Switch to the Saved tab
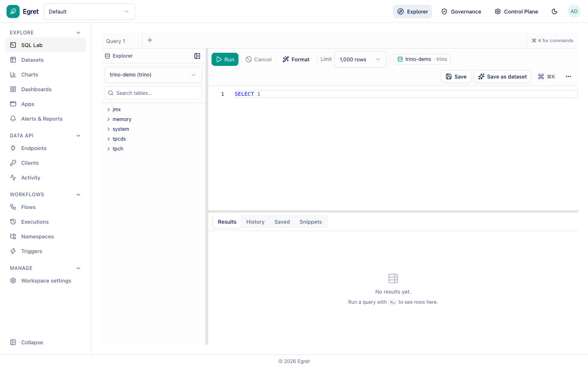588x368 pixels. (x=282, y=222)
